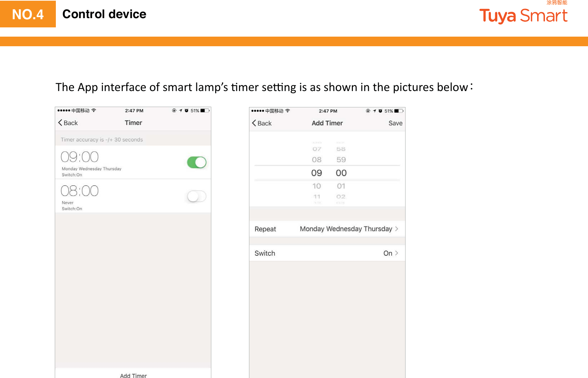Open the Repeat days setting
588x378 pixels.
(x=327, y=229)
